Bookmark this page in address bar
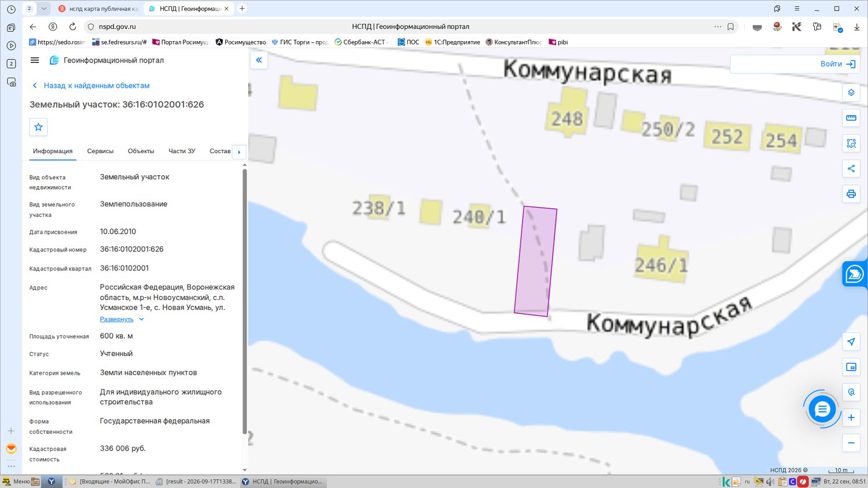Viewport: 868px width, 488px height. click(731, 27)
